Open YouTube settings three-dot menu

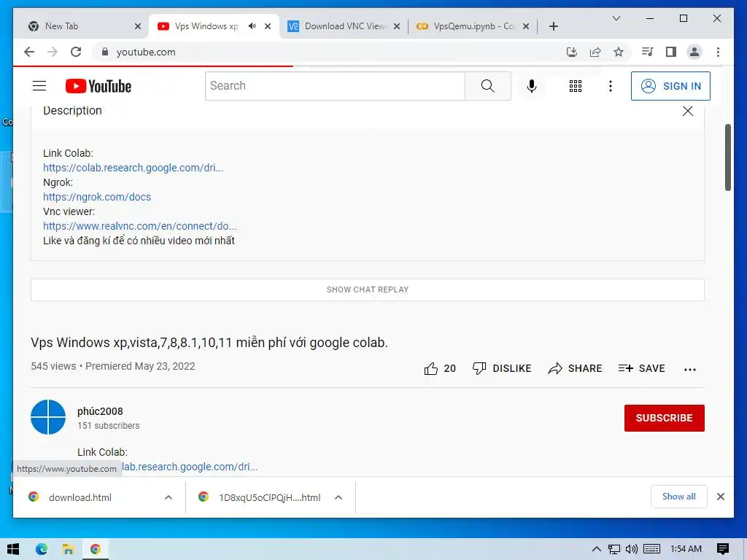pyautogui.click(x=611, y=86)
